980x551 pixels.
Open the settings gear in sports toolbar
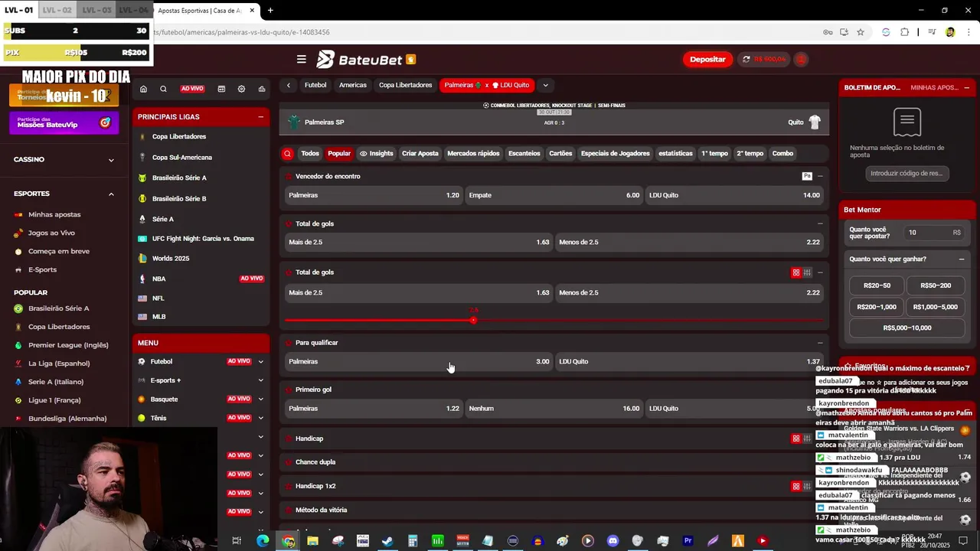coord(241,89)
